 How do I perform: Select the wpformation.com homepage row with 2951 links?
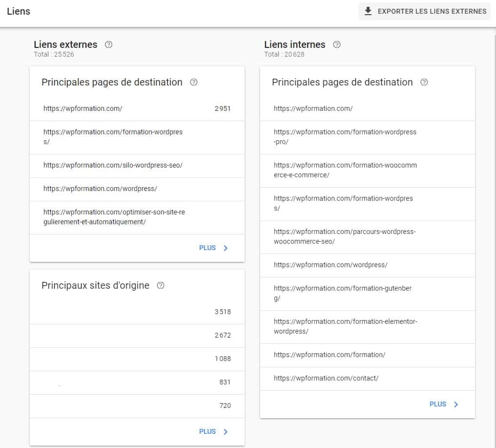click(x=137, y=108)
